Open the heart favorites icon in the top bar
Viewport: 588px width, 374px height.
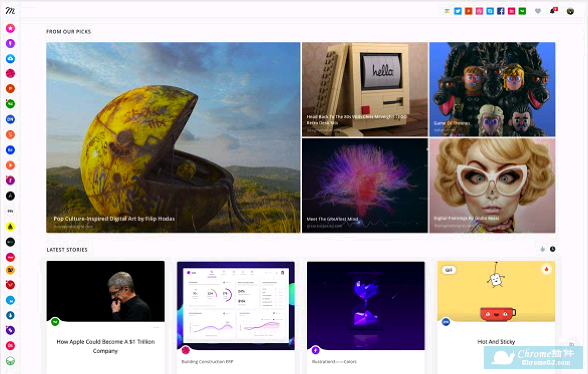[538, 11]
